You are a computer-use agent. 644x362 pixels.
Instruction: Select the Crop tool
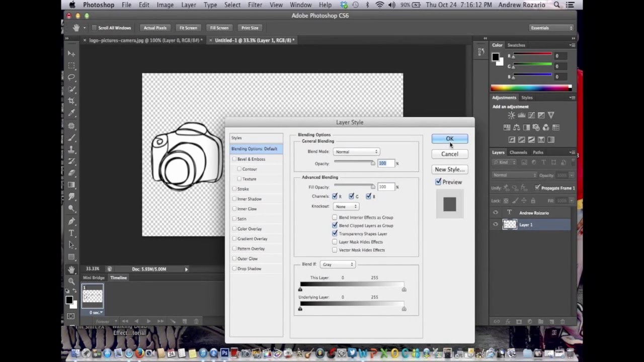tap(71, 101)
